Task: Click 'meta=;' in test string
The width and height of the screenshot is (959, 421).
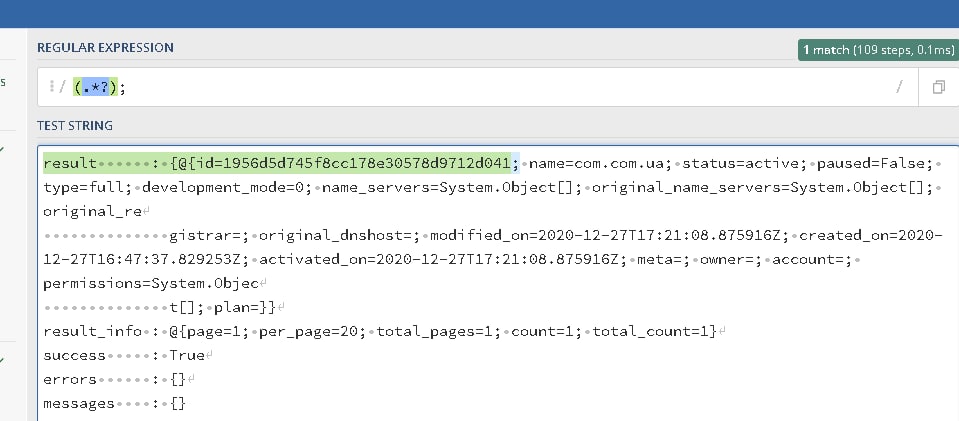Action: pyautogui.click(x=664, y=259)
